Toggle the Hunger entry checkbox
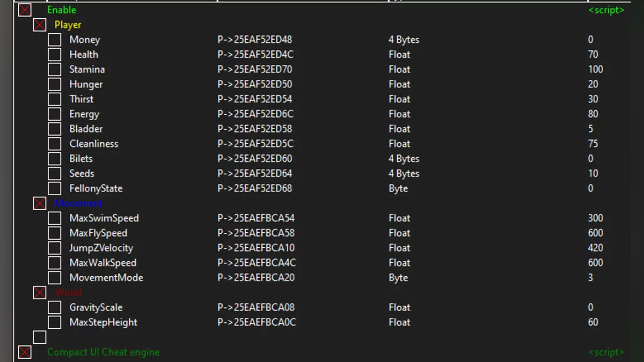 pos(55,84)
